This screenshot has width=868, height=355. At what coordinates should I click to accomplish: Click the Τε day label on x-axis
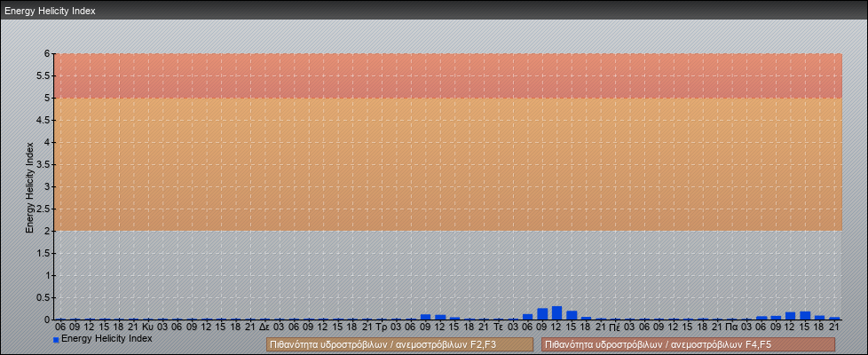[498, 327]
